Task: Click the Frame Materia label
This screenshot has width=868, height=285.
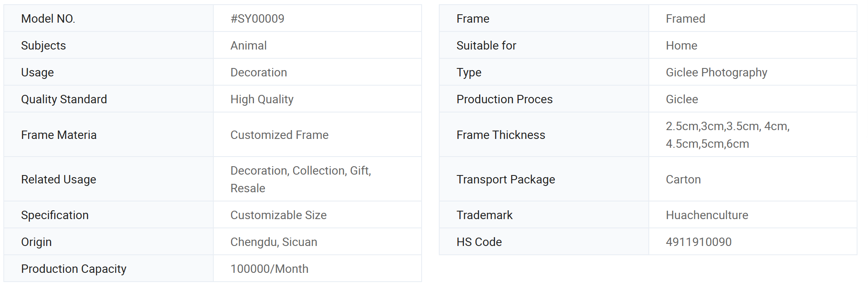Action: click(x=59, y=135)
